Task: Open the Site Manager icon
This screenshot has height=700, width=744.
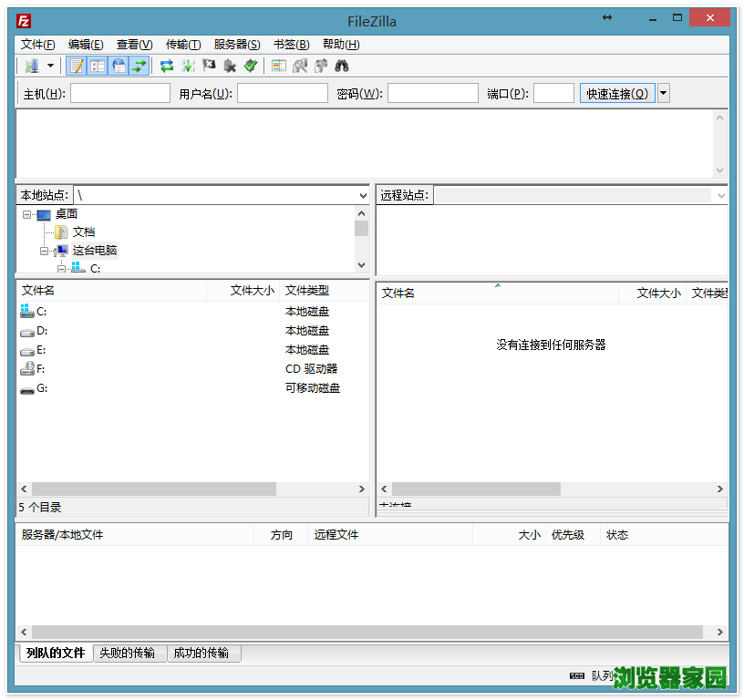Action: coord(31,66)
